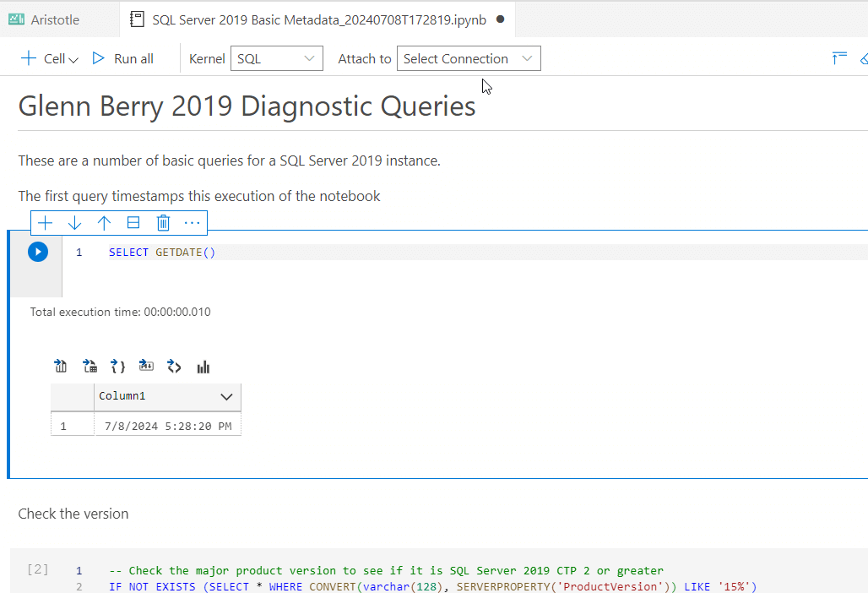This screenshot has height=593, width=868.
Task: Click the Total execution time text
Action: (x=120, y=312)
